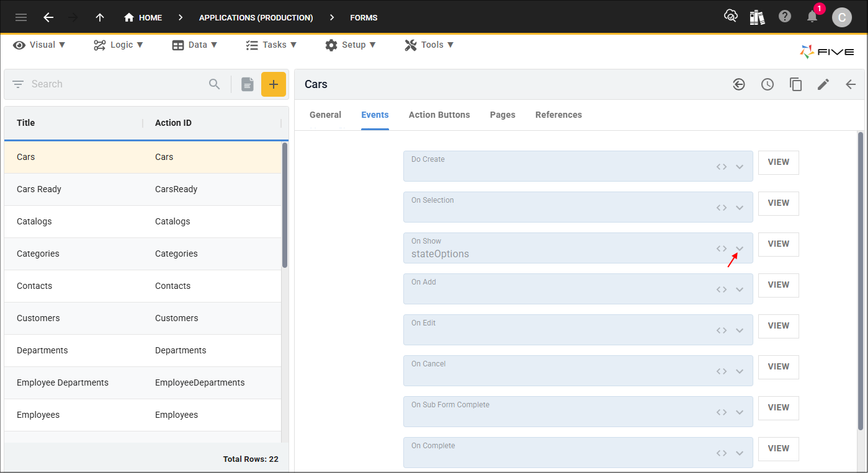Image resolution: width=868 pixels, height=473 pixels.
Task: Switch to the Action Buttons tab
Action: (x=439, y=115)
